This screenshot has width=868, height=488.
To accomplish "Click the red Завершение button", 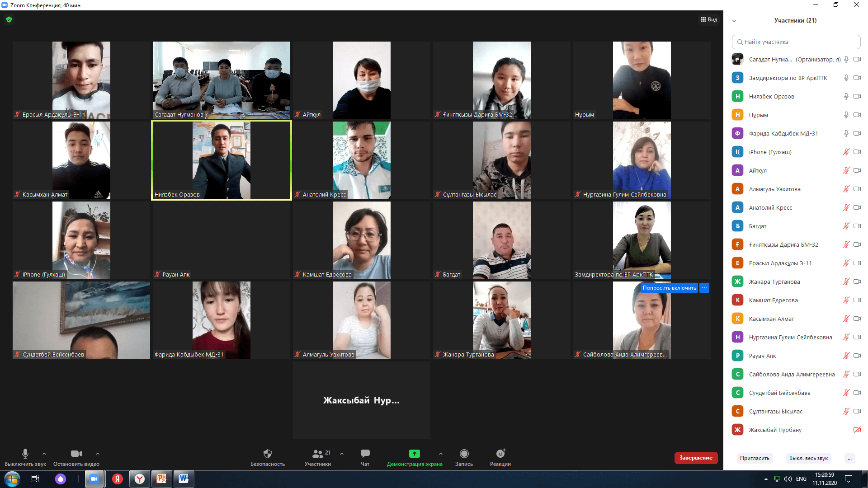I will click(696, 458).
